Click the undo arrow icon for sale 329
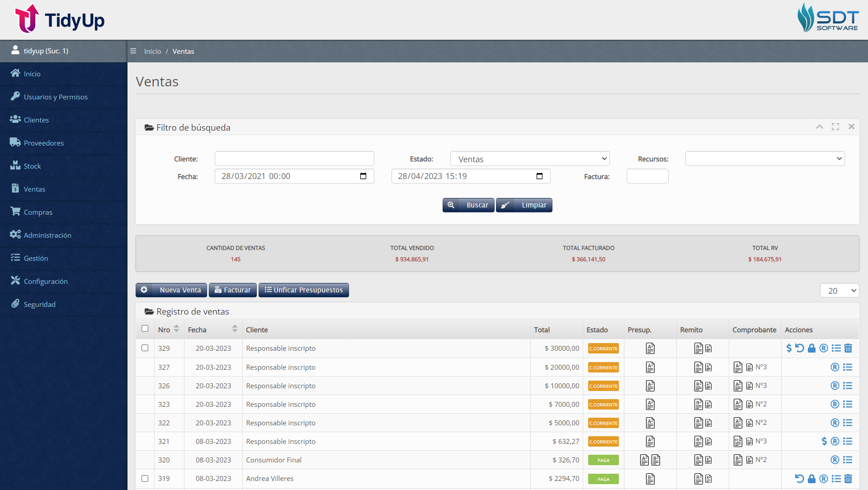The height and width of the screenshot is (490, 868). (800, 348)
